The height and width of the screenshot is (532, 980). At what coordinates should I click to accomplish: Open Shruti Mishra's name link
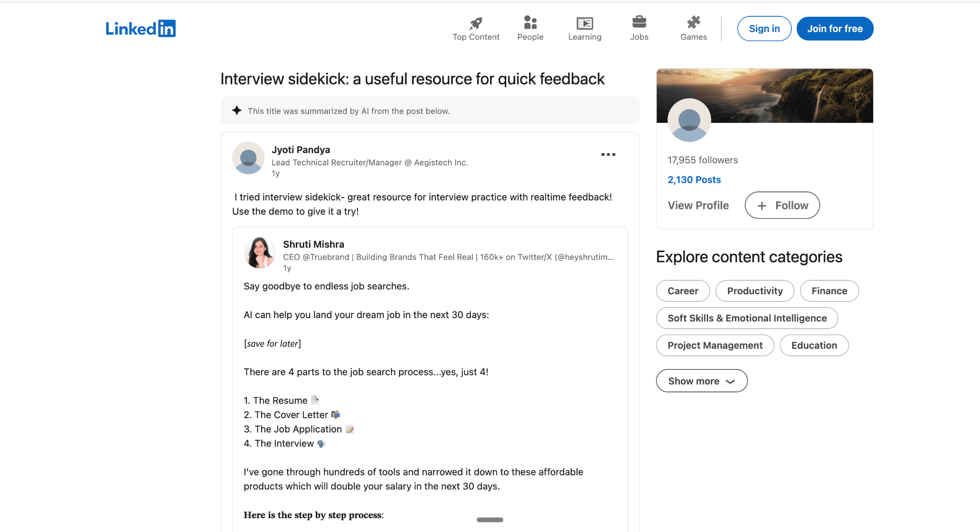point(313,244)
